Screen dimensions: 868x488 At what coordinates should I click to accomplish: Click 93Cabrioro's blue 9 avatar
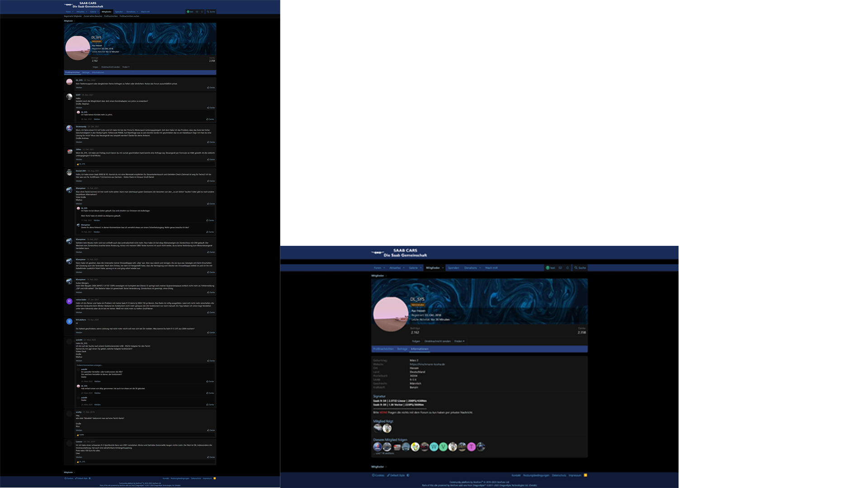[69, 321]
